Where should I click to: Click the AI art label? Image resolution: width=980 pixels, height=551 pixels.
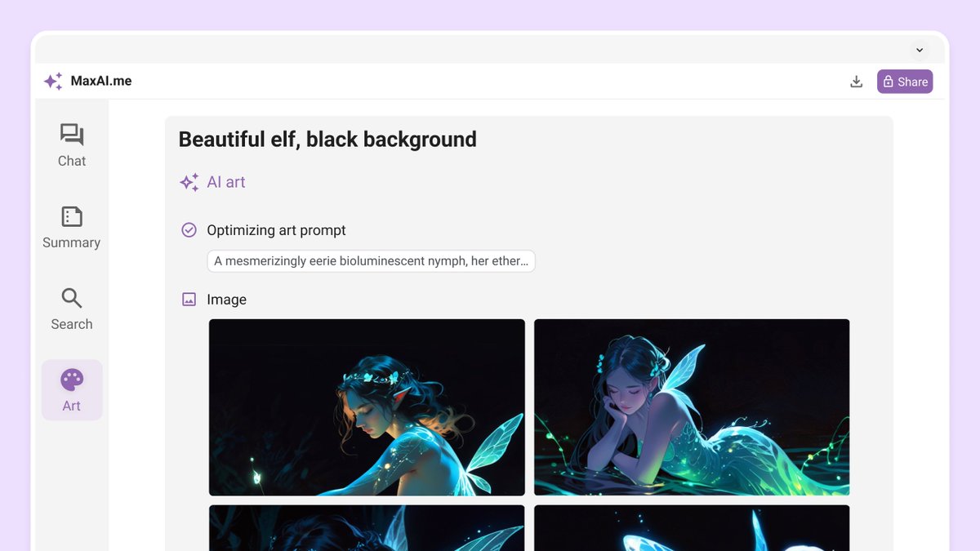226,182
